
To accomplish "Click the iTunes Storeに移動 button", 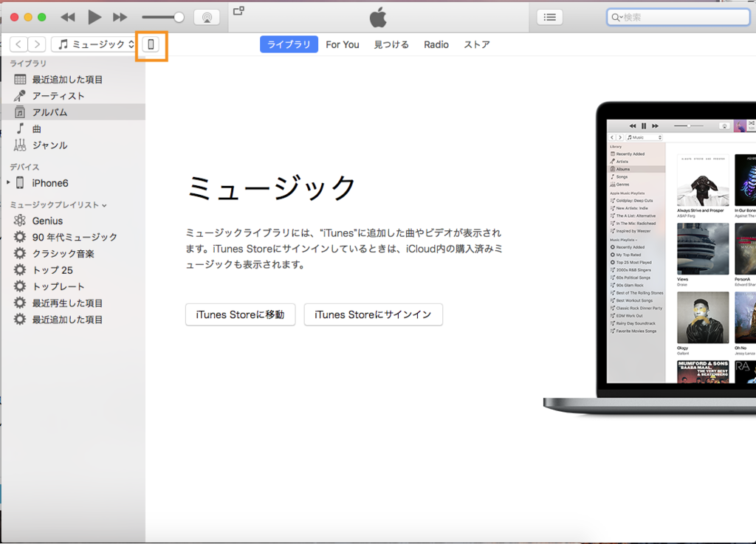I will [240, 314].
